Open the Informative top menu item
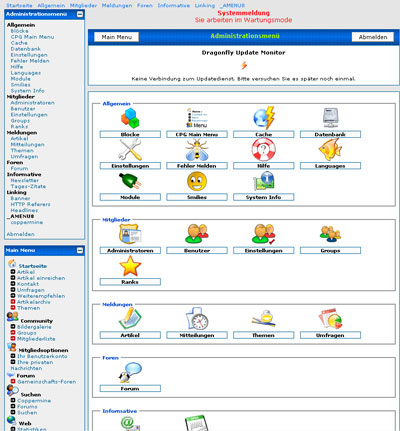This screenshot has height=431, width=400. (x=174, y=5)
